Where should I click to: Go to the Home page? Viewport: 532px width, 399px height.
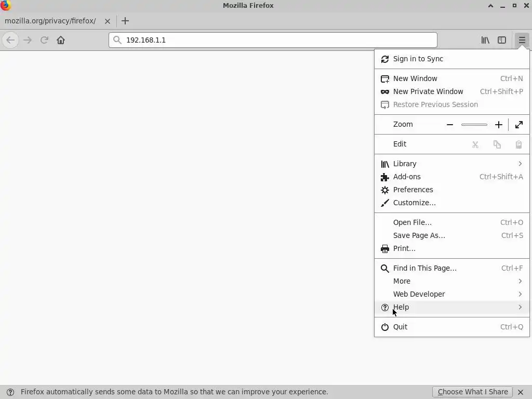(61, 40)
